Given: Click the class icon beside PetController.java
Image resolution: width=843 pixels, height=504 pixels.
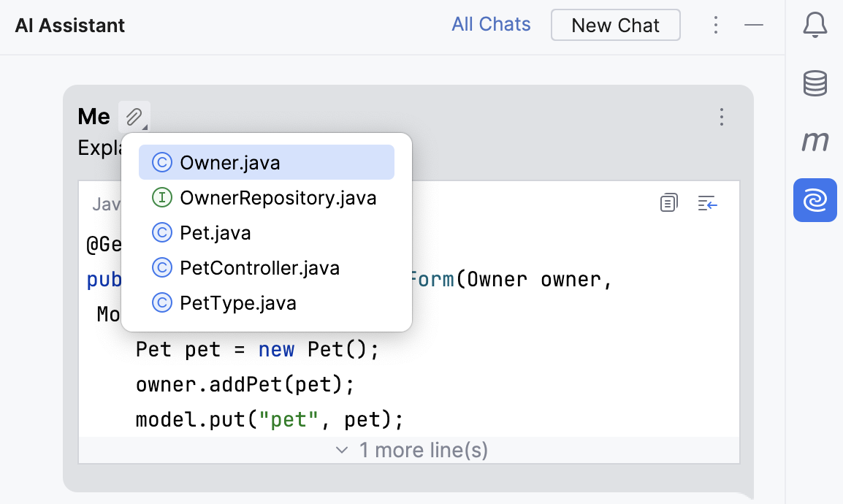Looking at the screenshot, I should point(161,268).
